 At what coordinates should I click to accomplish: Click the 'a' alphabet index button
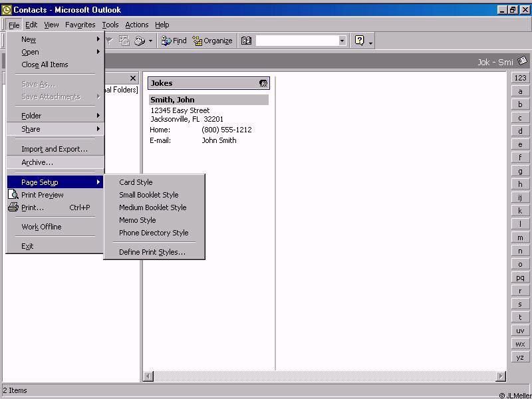pos(520,91)
